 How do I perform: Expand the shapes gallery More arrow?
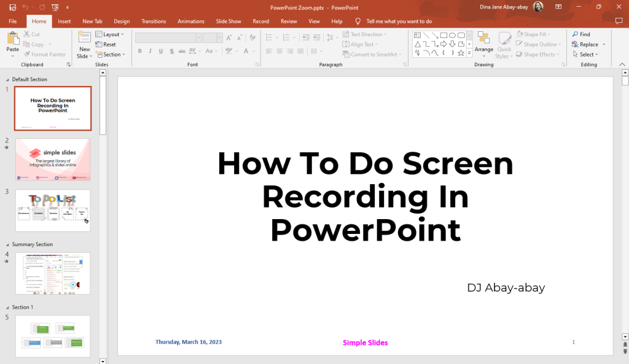pyautogui.click(x=469, y=53)
